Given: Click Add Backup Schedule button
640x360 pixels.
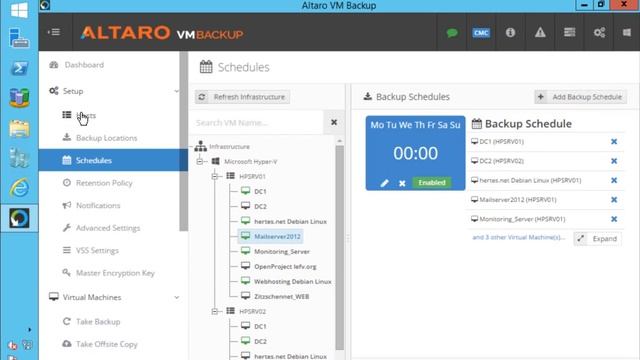Looking at the screenshot, I should click(581, 97).
